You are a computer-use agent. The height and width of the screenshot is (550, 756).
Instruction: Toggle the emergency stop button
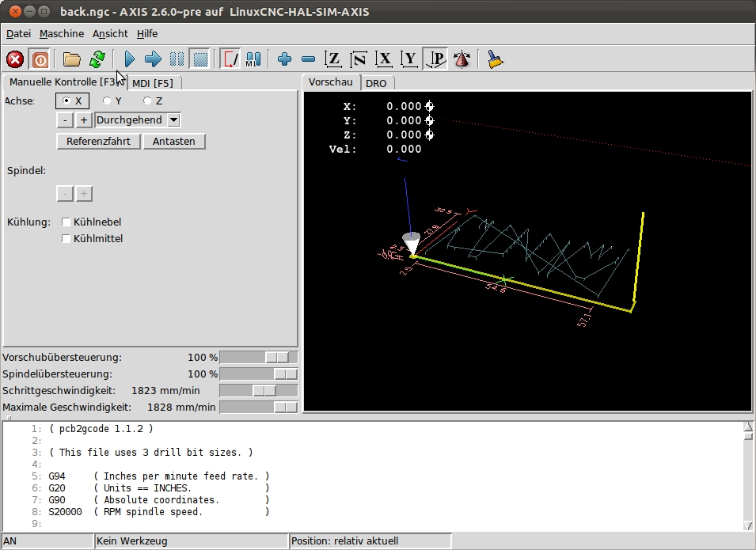[15, 59]
